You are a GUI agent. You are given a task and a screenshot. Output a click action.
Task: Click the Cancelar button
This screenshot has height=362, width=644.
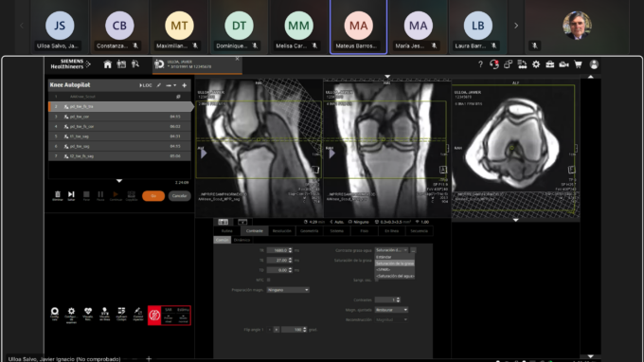point(179,196)
